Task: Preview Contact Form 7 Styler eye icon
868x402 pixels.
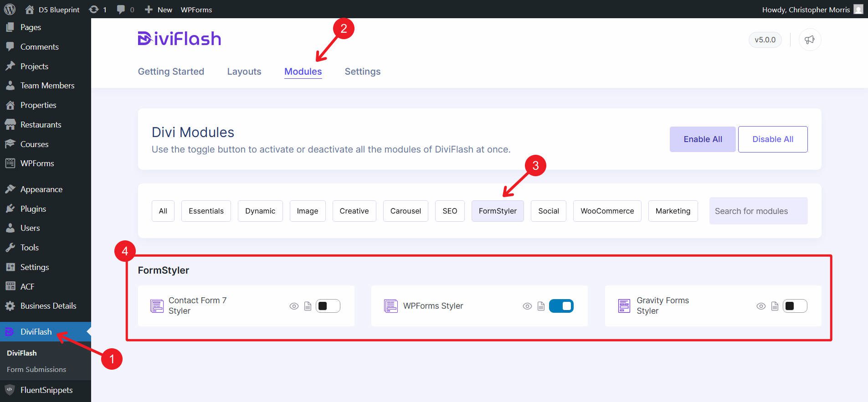Action: pos(294,306)
